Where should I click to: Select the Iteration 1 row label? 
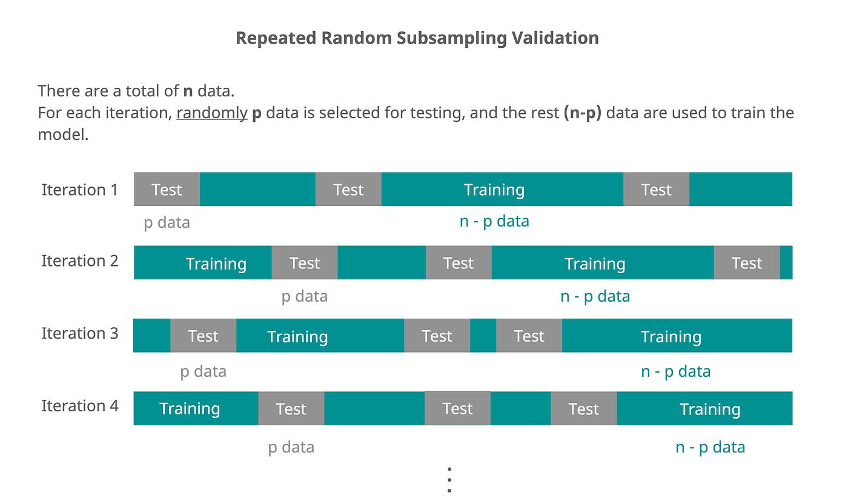(x=79, y=190)
